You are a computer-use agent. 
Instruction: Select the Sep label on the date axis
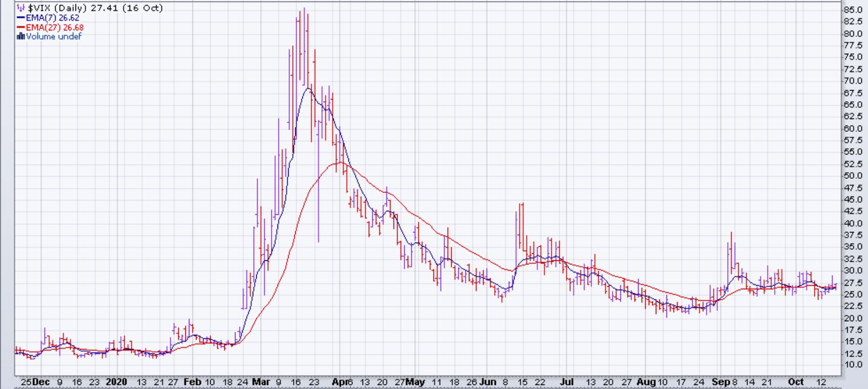point(721,382)
